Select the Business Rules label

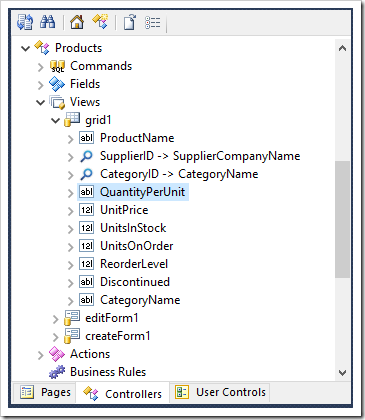click(x=108, y=372)
